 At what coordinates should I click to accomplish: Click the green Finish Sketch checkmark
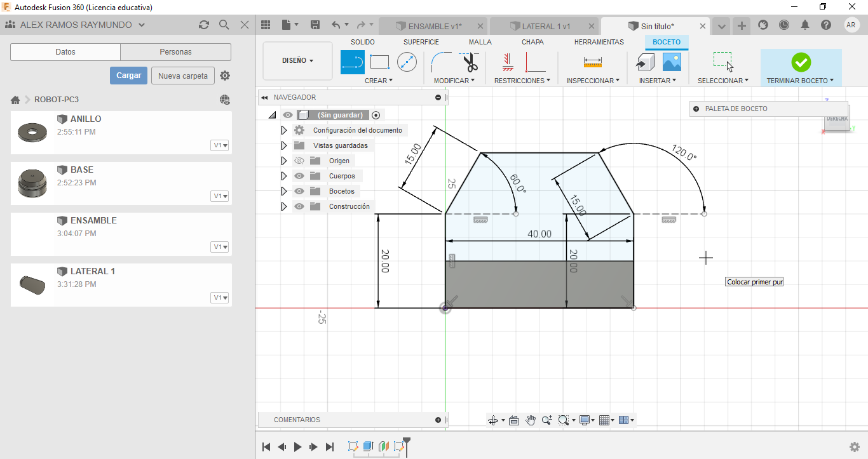point(801,62)
